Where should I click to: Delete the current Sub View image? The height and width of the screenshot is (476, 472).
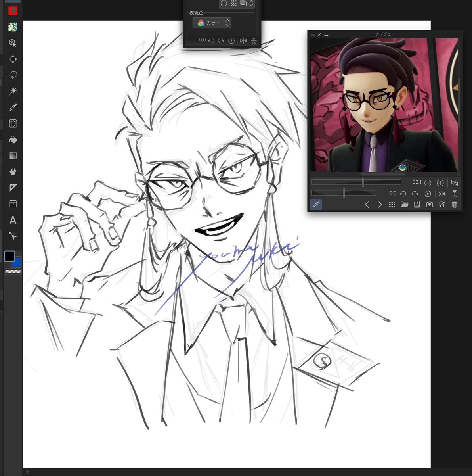(455, 205)
